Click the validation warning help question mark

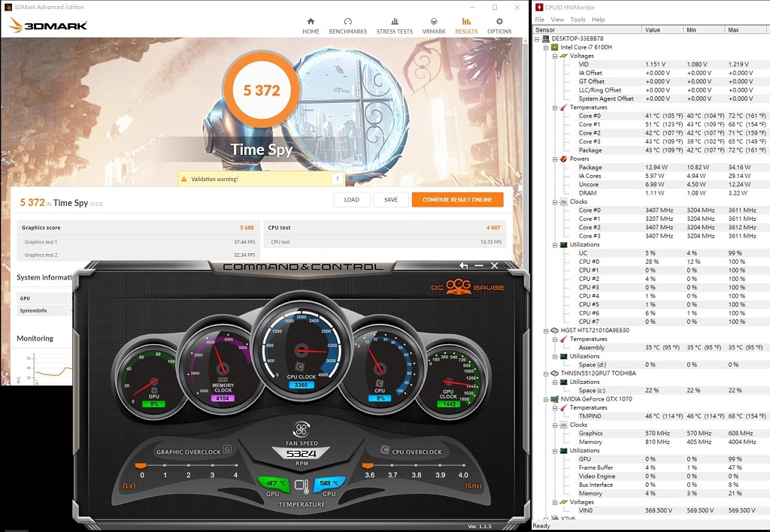[338, 179]
